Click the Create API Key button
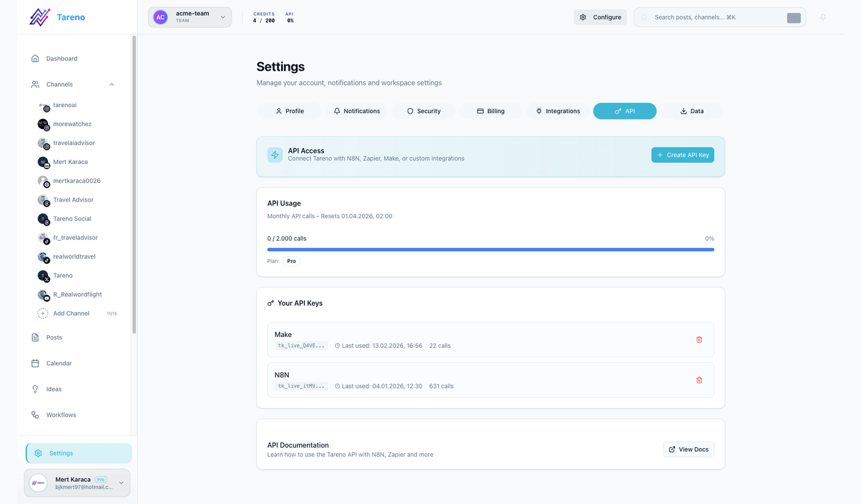 click(x=683, y=155)
